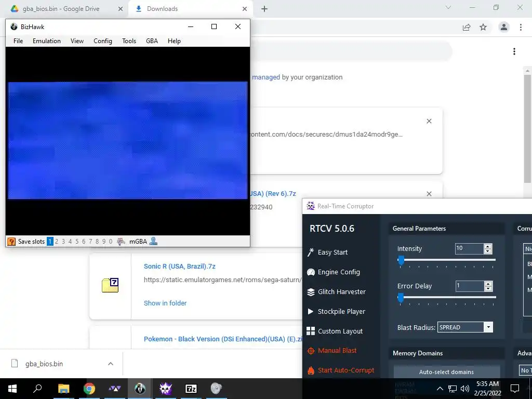Select save slot 2 in BizHawk
Viewport: 532px width, 399px height.
(57, 242)
